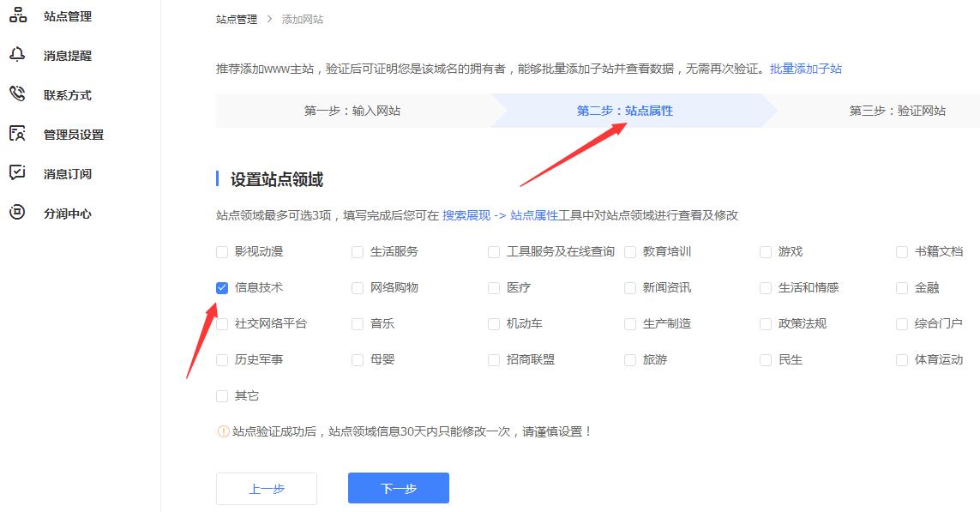980x512 pixels.
Task: Open the 站点管理 sidebar icon
Action: pyautogui.click(x=18, y=15)
